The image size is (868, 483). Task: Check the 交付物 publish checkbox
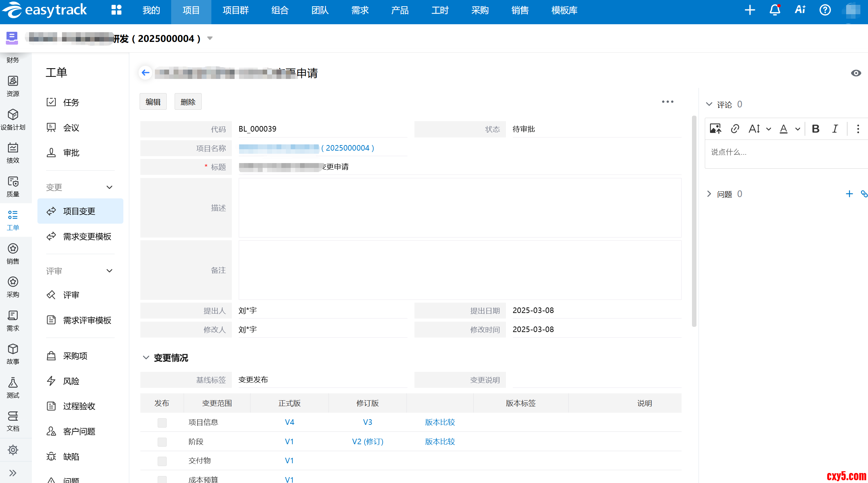pyautogui.click(x=162, y=461)
